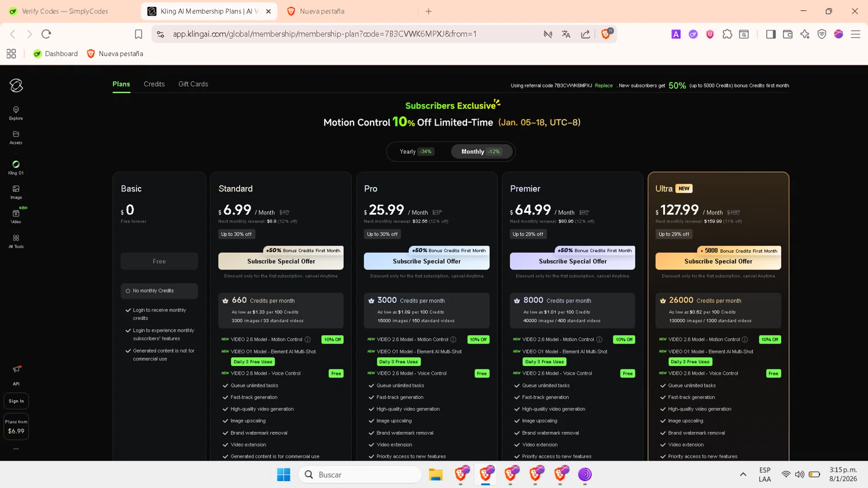Viewport: 868px width, 488px height.
Task: Open File Explorer from the taskbar
Action: coord(436,475)
